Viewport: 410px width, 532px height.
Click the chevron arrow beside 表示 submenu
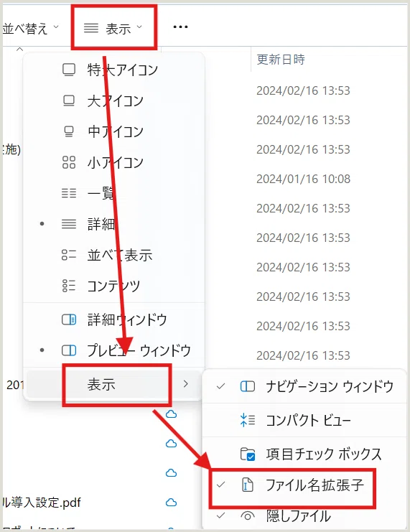(186, 384)
